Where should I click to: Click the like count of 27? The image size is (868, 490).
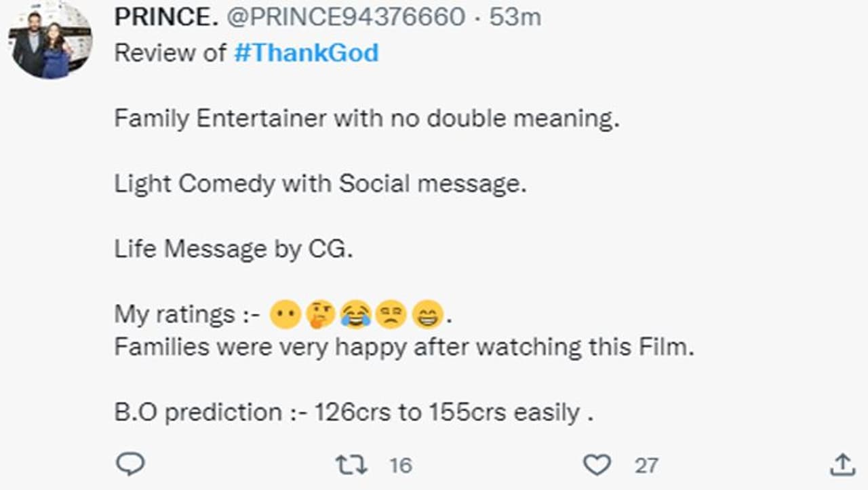point(646,465)
